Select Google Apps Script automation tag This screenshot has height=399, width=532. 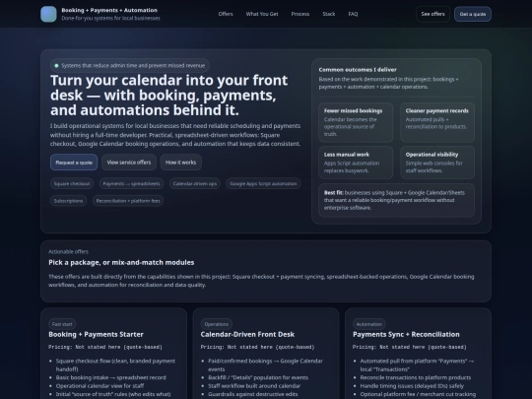click(263, 183)
